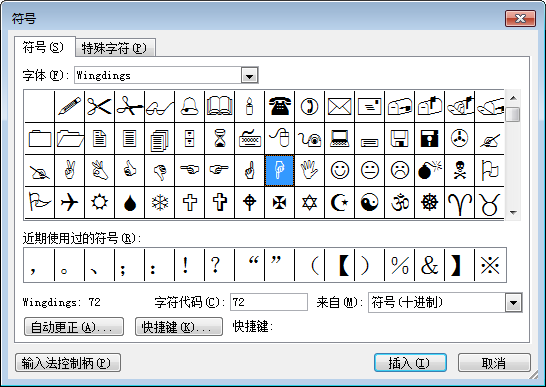Pick the open folder symbol

[x=70, y=138]
